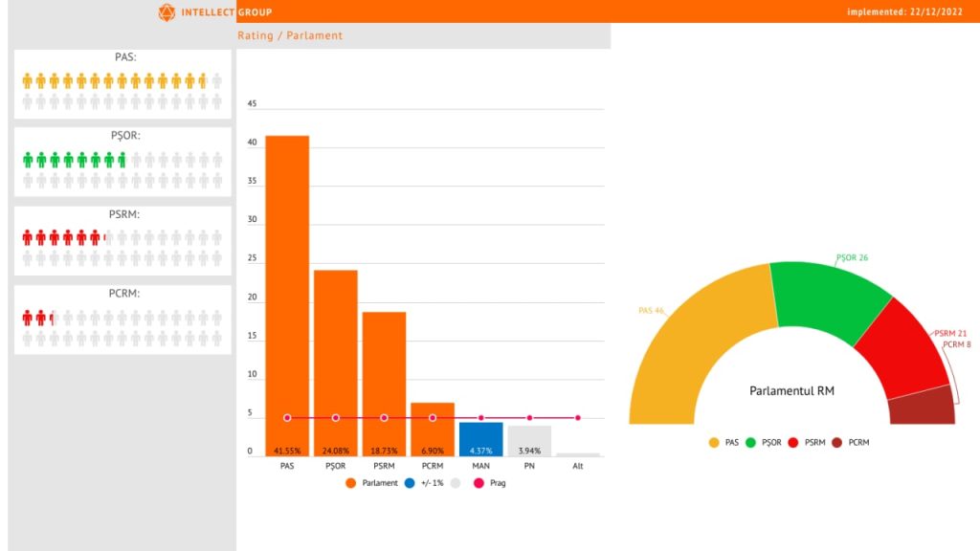The height and width of the screenshot is (551, 980).
Task: Toggle the pink Prag legend marker
Action: click(479, 483)
